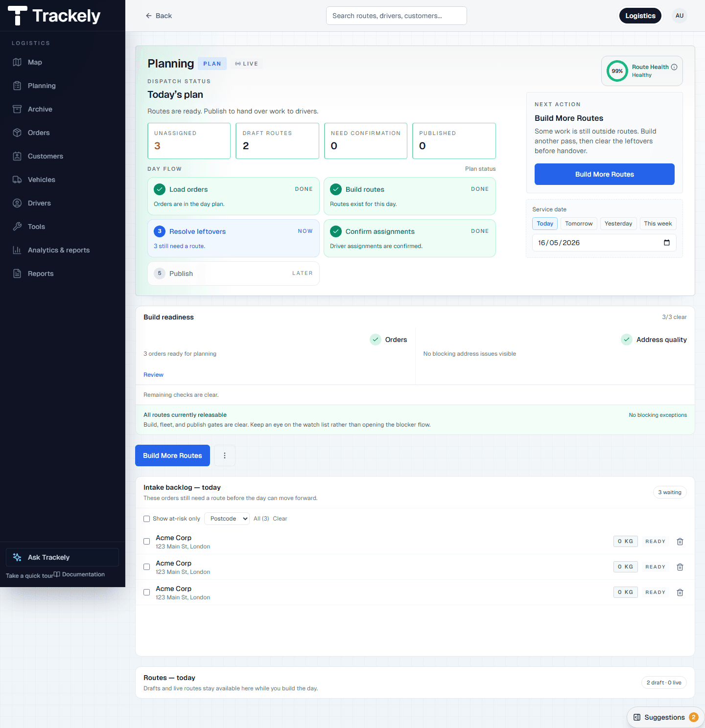Select the Yesterday service date
Viewport: 705px width, 728px height.
point(618,224)
